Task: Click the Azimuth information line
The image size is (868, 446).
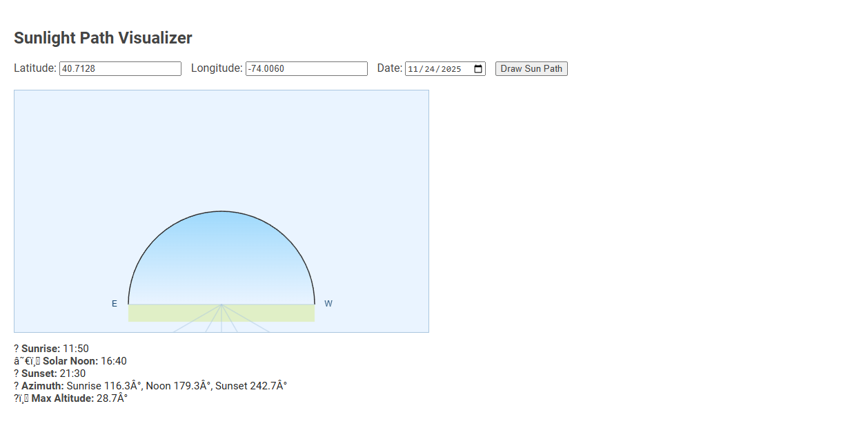Action: click(150, 385)
